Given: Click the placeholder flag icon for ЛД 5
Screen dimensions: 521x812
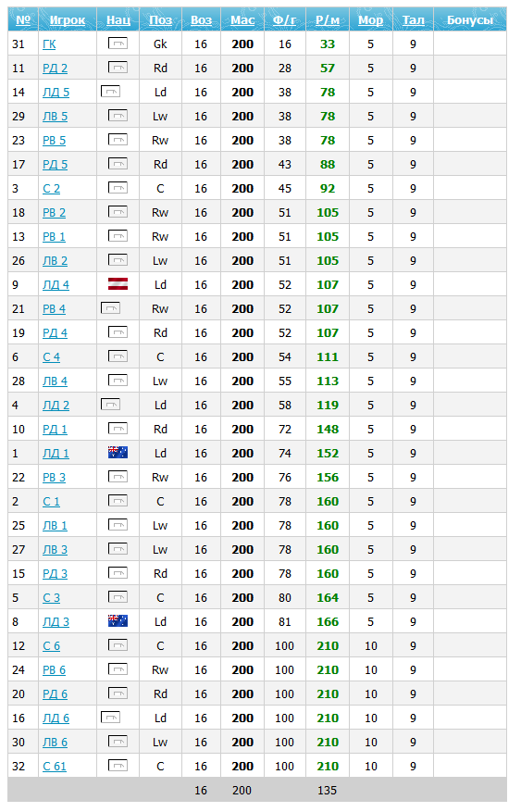Looking at the screenshot, I should [110, 92].
